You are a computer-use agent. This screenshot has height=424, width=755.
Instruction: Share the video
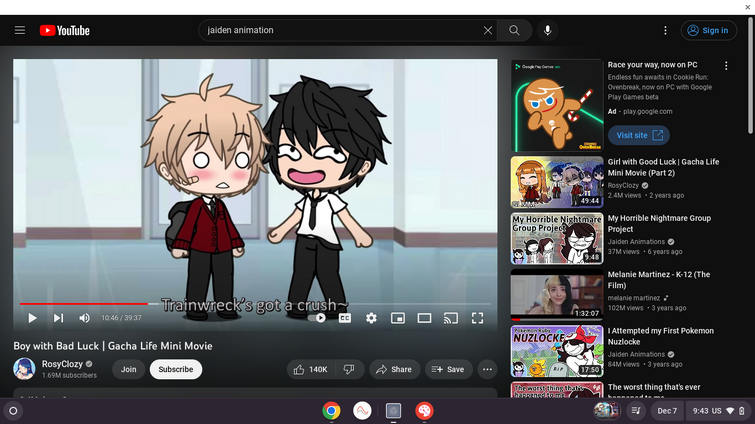[x=394, y=369]
